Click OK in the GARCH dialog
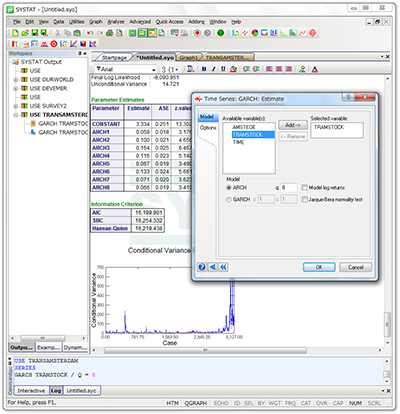The height and width of the screenshot is (414, 400). [319, 267]
